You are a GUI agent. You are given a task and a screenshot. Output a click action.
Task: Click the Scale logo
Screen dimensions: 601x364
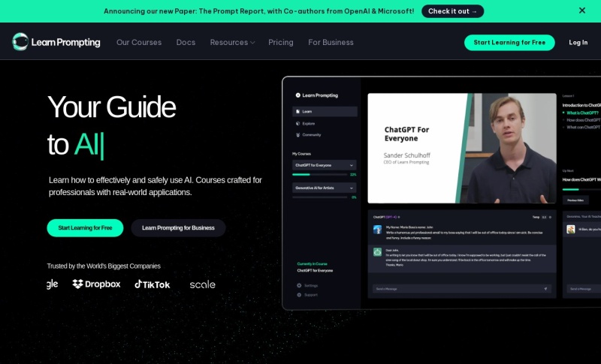[x=202, y=284]
